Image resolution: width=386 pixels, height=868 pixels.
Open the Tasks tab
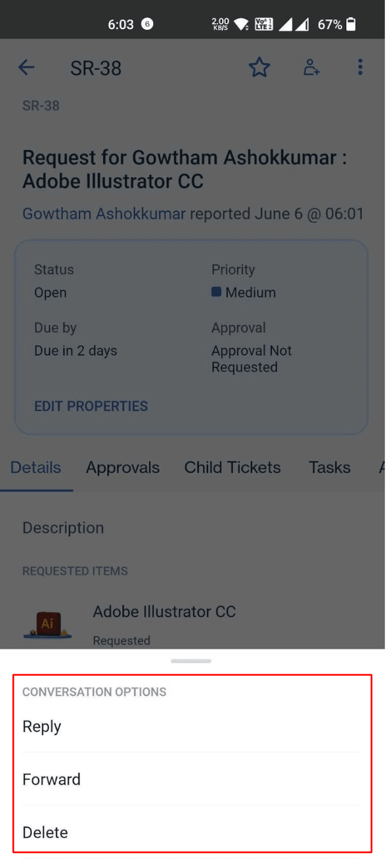pos(329,468)
